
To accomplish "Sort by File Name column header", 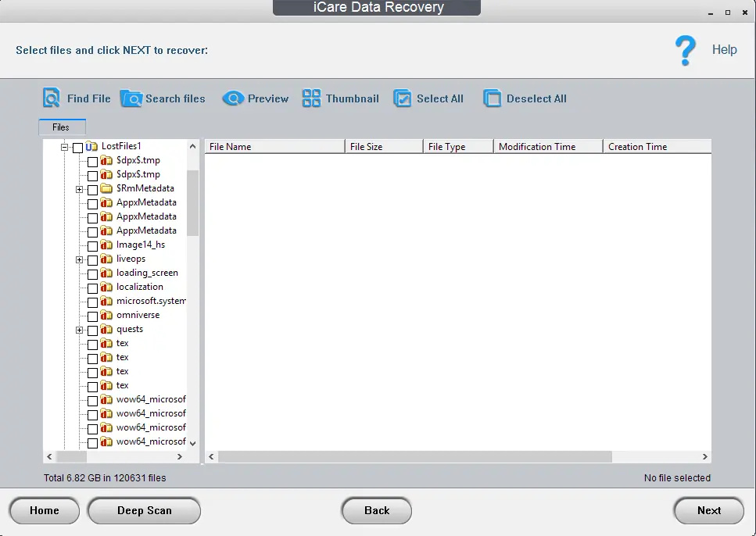I will (x=275, y=147).
